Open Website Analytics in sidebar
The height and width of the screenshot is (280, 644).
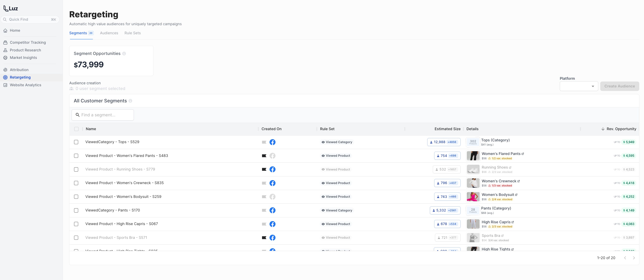point(25,85)
